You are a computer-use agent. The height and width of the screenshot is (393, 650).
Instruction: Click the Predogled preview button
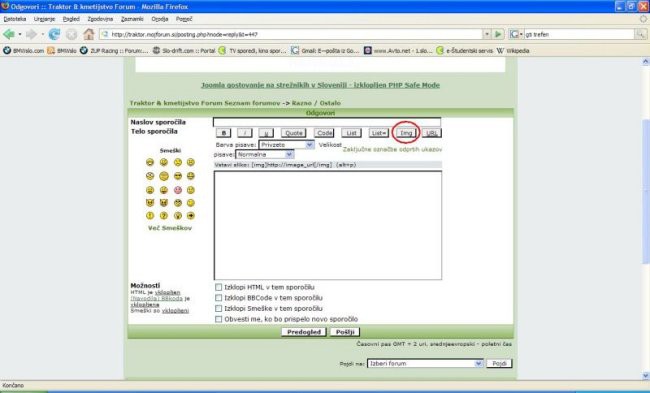tap(304, 332)
